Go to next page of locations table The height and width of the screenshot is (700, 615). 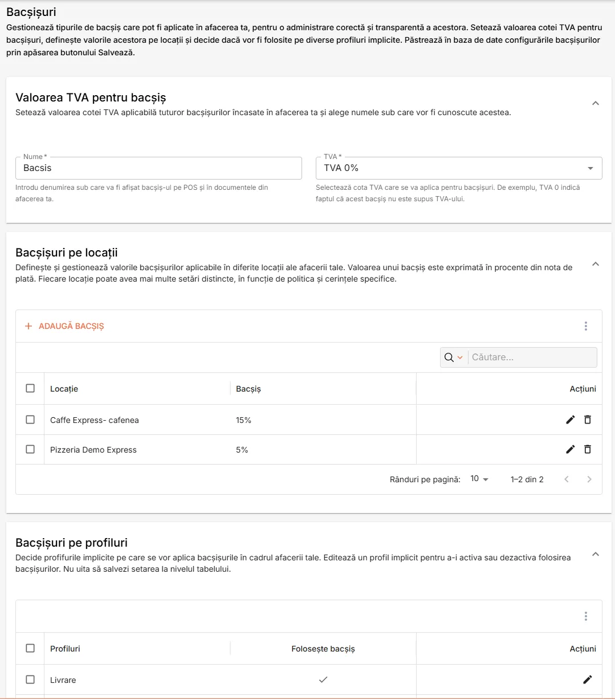point(589,479)
